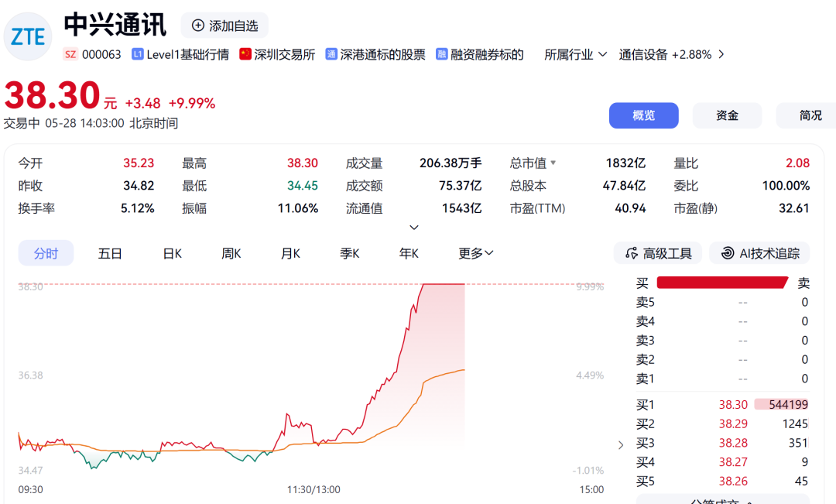Click the 分笔成交 panel header

coord(722,500)
